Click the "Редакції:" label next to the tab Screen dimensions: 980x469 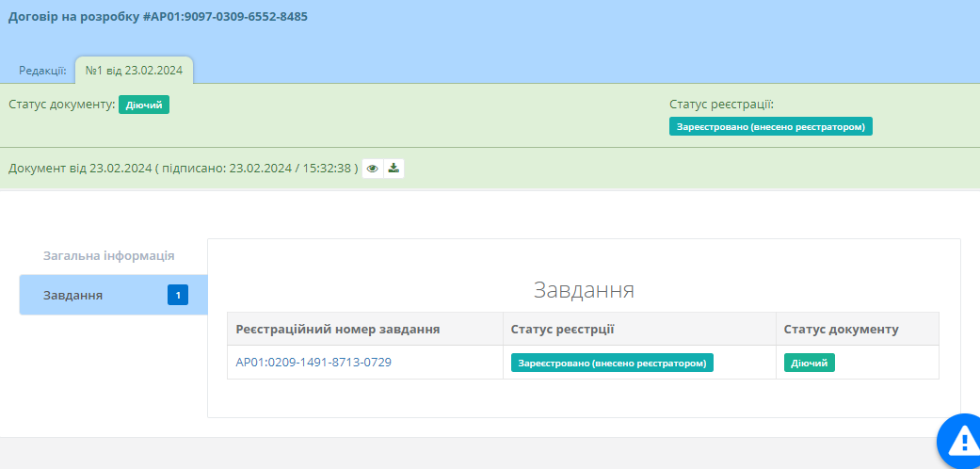point(42,71)
